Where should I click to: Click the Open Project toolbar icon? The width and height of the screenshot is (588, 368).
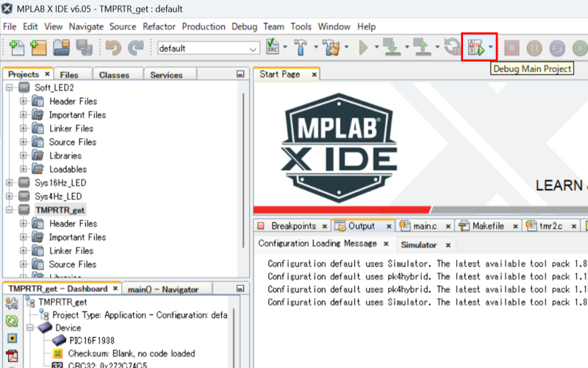tap(61, 49)
